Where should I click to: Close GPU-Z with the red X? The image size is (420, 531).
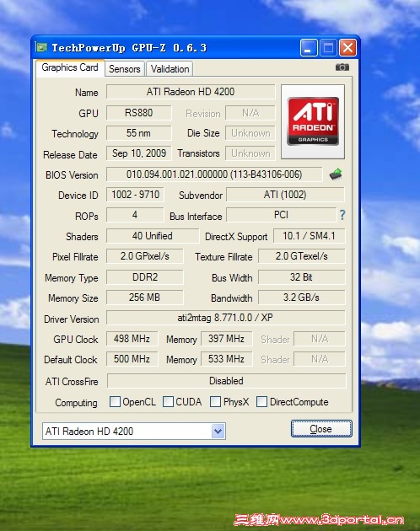tap(347, 47)
